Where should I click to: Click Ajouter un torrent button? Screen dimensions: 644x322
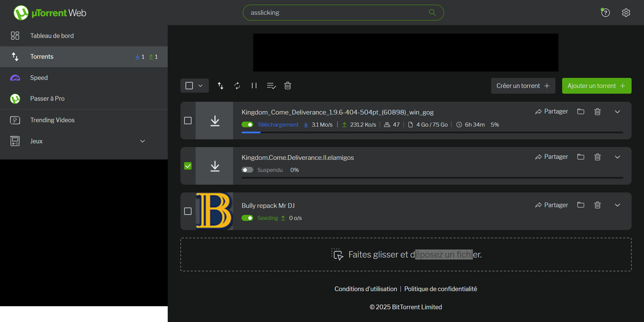click(x=596, y=86)
